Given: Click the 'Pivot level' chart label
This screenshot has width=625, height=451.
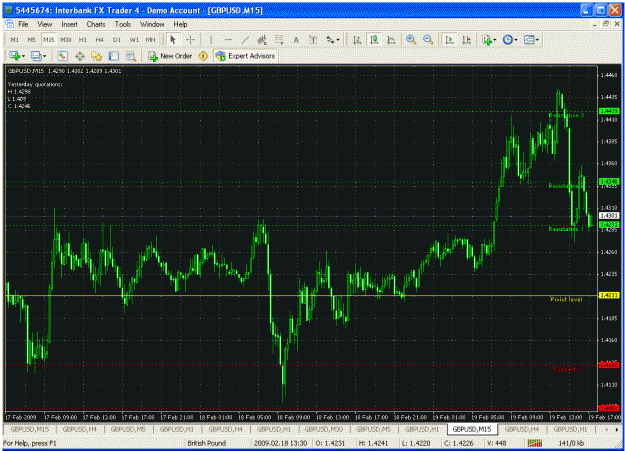Looking at the screenshot, I should [566, 299].
